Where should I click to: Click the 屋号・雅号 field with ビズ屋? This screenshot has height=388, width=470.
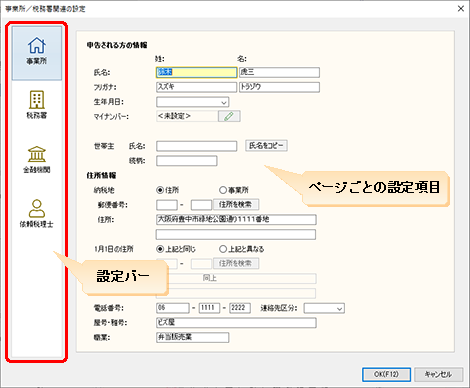pyautogui.click(x=236, y=323)
